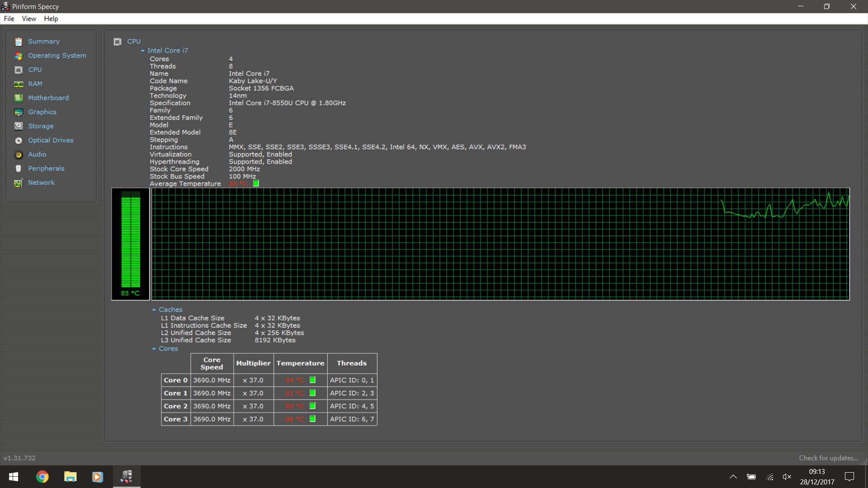
Task: Open the Help menu
Action: tap(51, 19)
